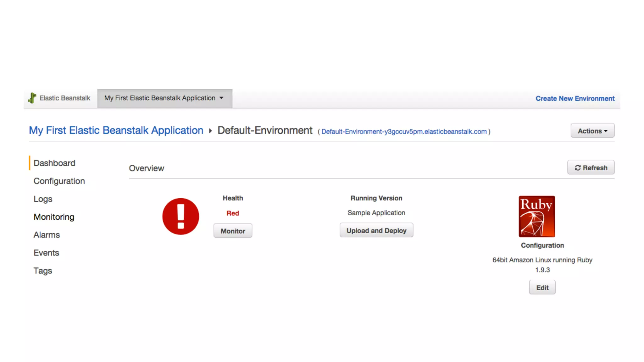Open Tags from the sidebar
This screenshot has height=362, width=644.
click(43, 271)
